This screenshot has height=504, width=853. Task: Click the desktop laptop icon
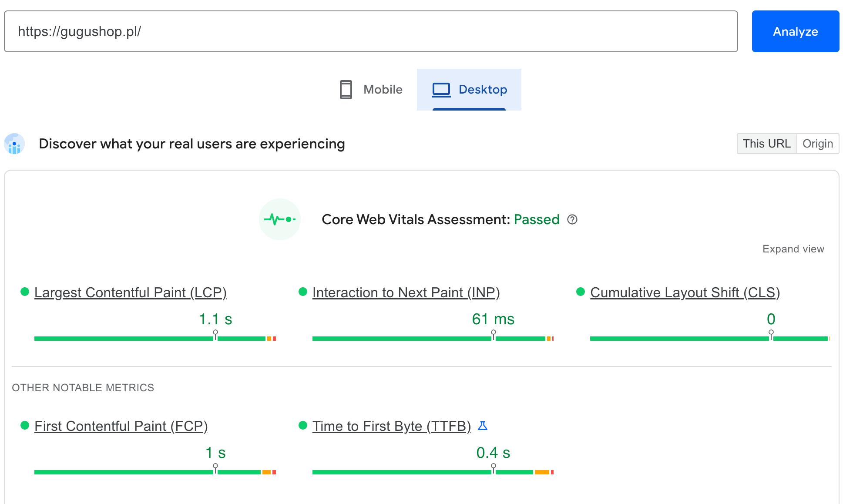(441, 90)
